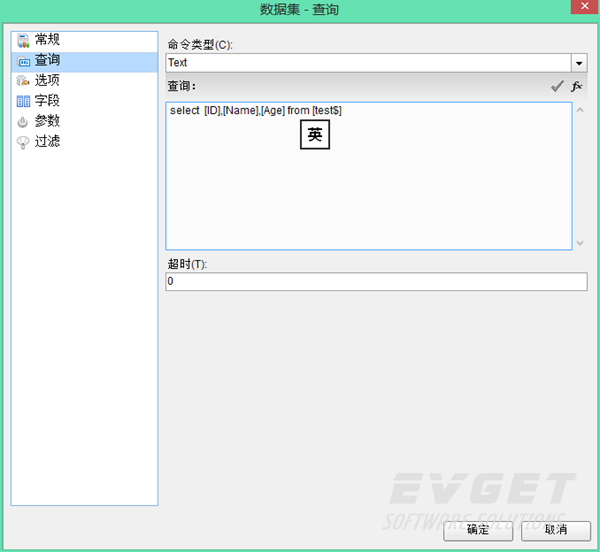
Task: Expand the 命令类型 dropdown arrow
Action: pyautogui.click(x=579, y=63)
